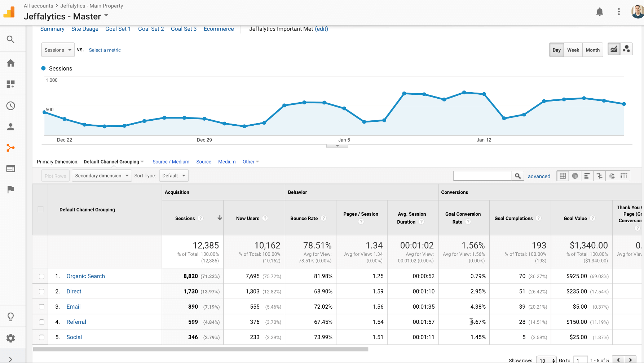Select the Term cloud view icon

[x=612, y=176]
